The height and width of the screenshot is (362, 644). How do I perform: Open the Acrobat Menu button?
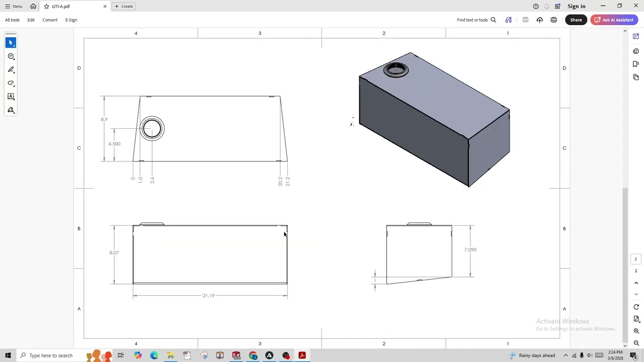point(14,6)
